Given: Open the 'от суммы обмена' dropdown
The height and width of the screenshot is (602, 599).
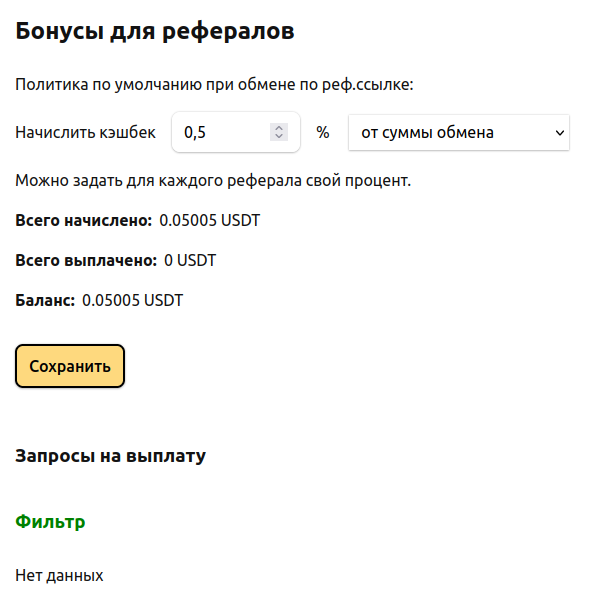Looking at the screenshot, I should 458,132.
